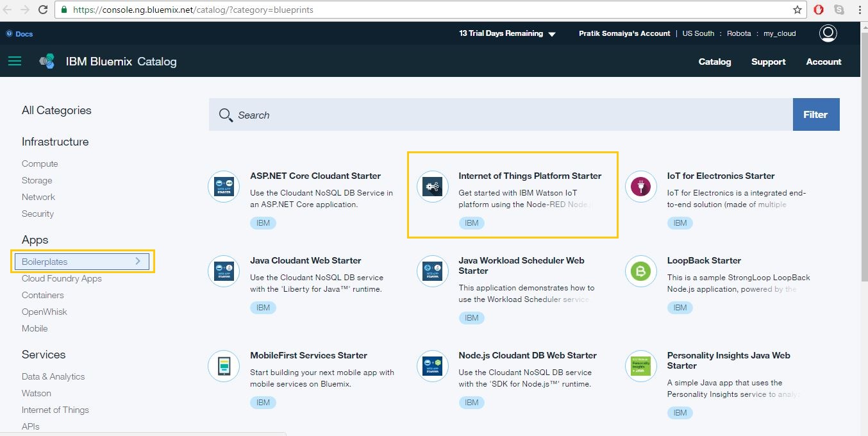This screenshot has height=436, width=868.
Task: Reload the page with the refresh button
Action: pos(43,10)
